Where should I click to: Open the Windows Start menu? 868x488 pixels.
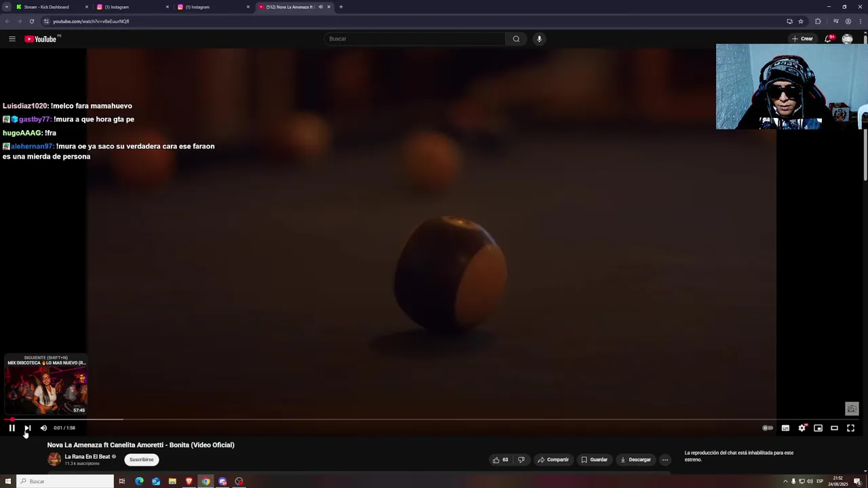tap(8, 481)
